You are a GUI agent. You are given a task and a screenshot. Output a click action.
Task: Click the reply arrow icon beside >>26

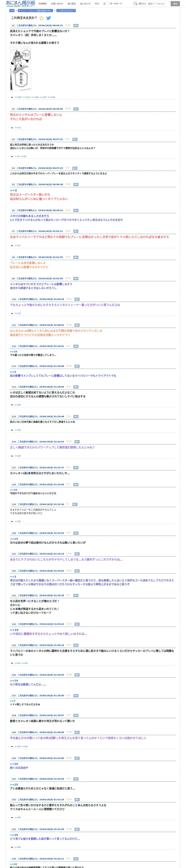coord(12,405)
